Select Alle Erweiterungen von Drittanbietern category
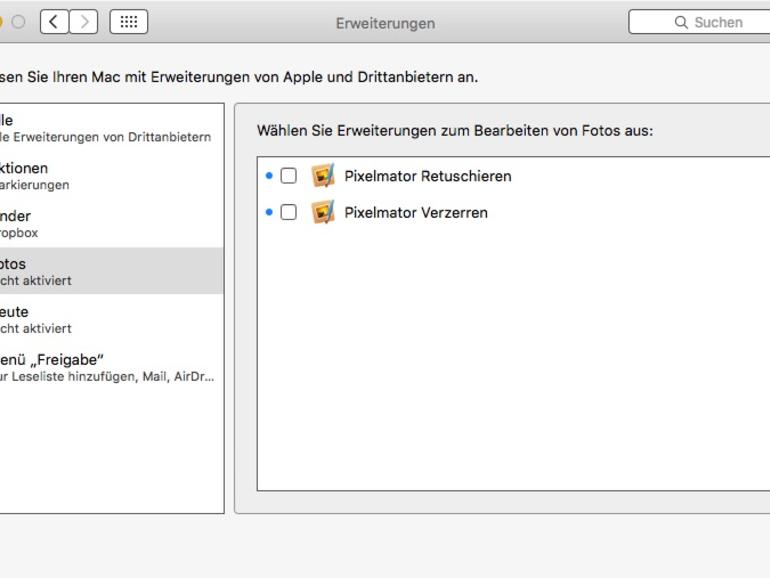This screenshot has width=770, height=578. [111, 128]
